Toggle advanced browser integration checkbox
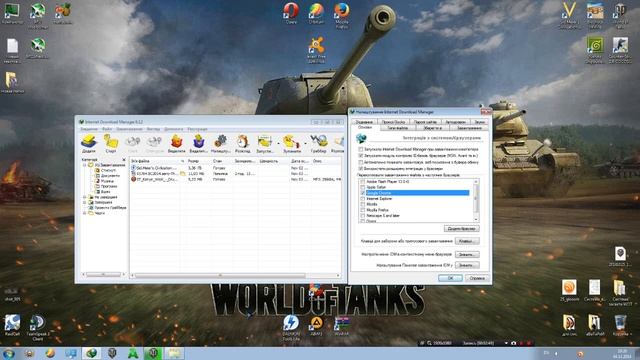The image size is (640, 360). 361,168
